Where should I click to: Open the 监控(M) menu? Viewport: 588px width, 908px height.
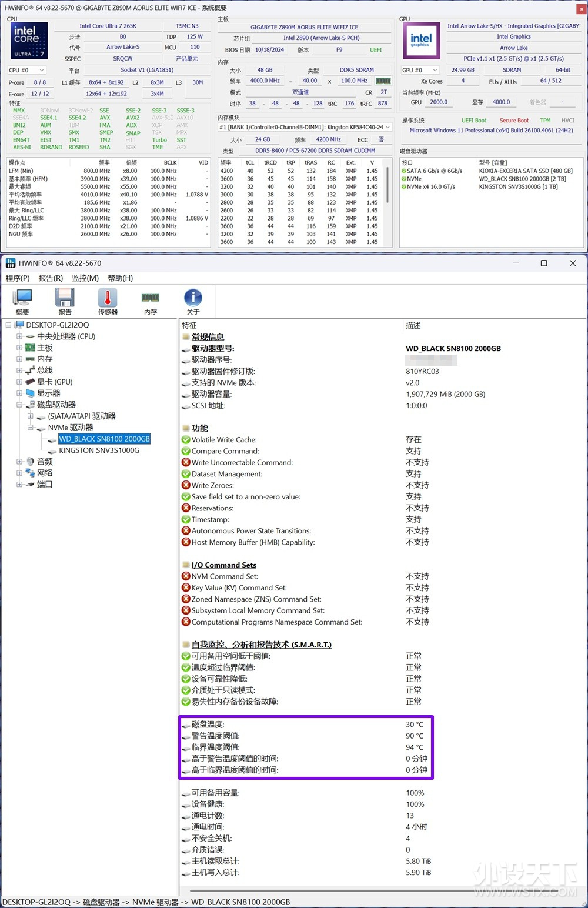point(85,278)
